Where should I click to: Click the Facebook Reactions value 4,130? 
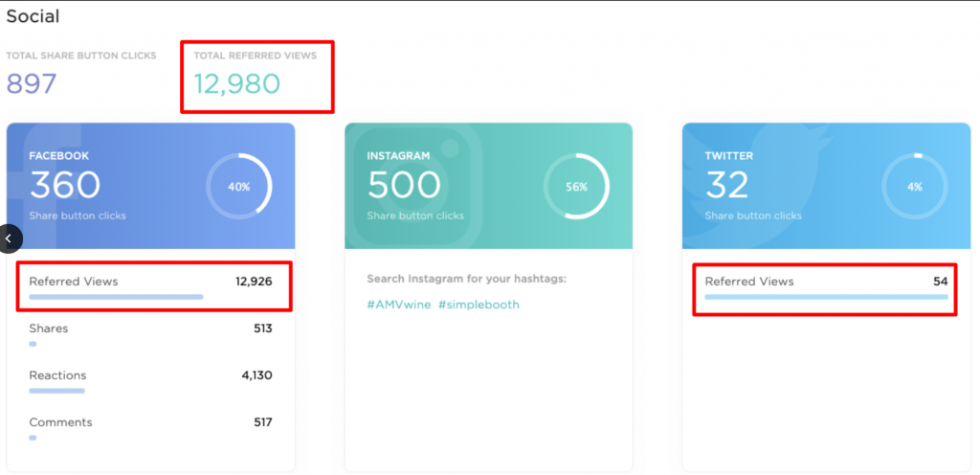coord(256,375)
